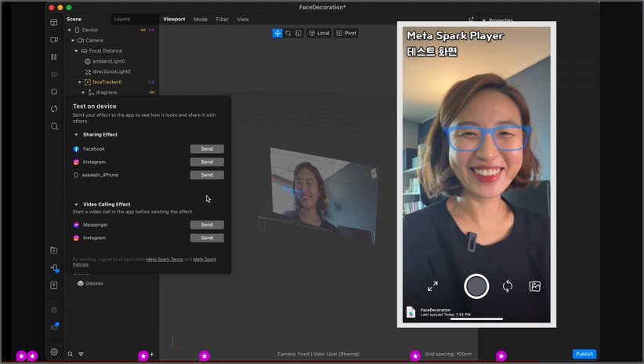Click the purple arrow beside faceTracker0

[151, 82]
